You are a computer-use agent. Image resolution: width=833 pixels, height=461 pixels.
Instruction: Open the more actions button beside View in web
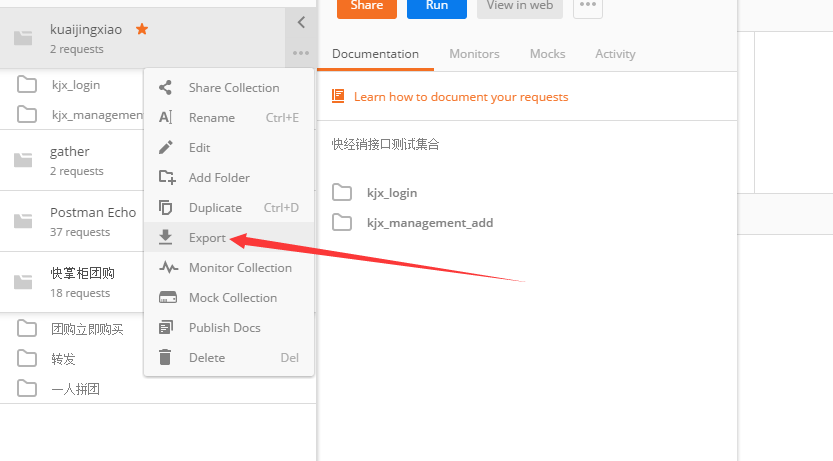(x=588, y=6)
